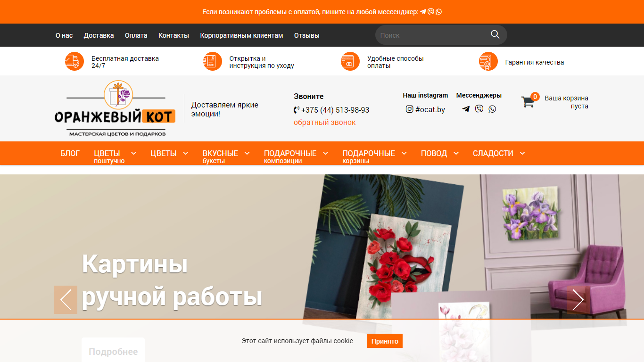Expand the Сладости menu chevron

pyautogui.click(x=522, y=153)
